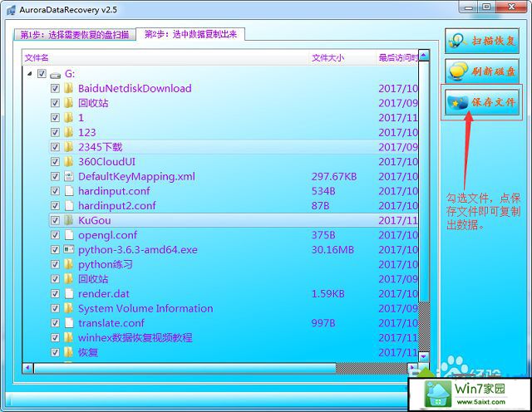Select the hardinput2.conf file name

[117, 205]
